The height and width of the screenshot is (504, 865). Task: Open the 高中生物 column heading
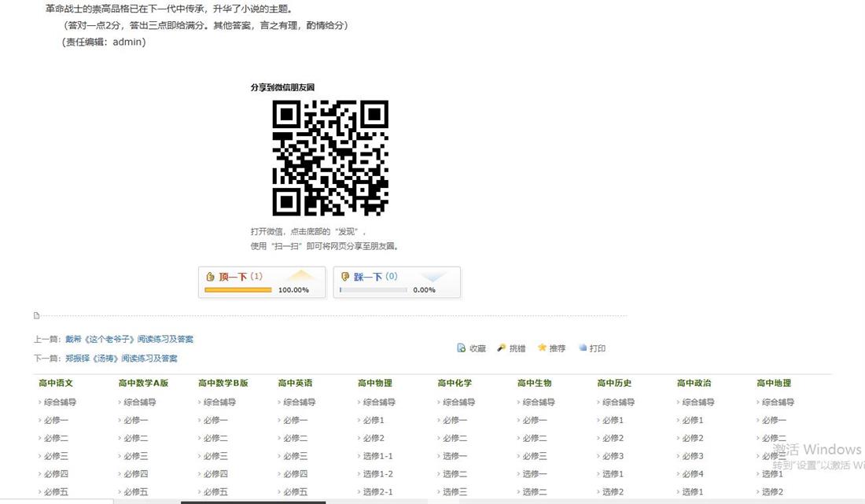535,383
